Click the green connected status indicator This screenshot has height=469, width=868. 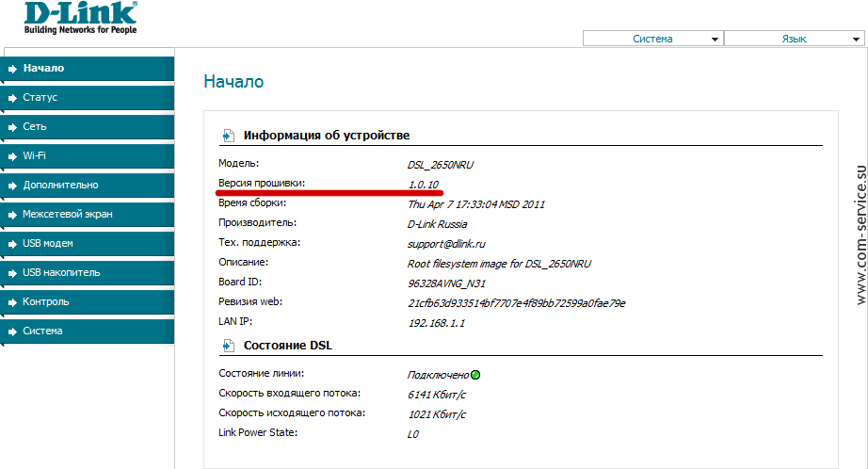point(475,375)
